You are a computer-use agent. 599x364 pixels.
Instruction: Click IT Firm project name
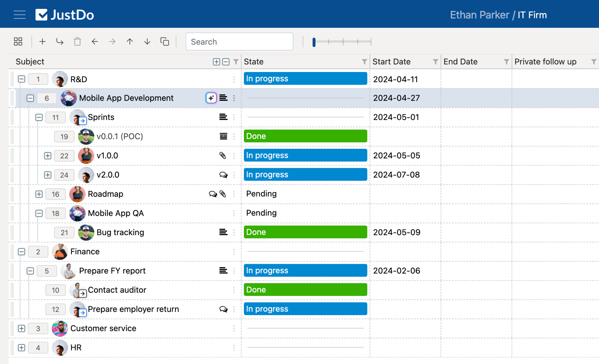point(532,15)
